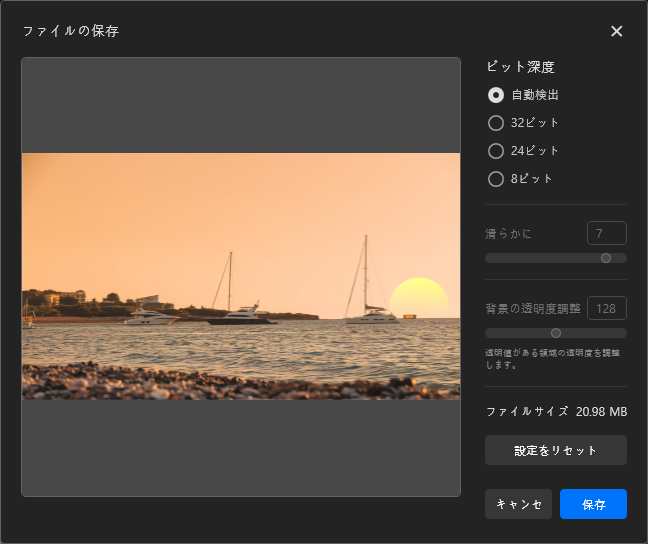Select the 自動検出 bit depth option
Screen dimensions: 648x544
(496, 95)
